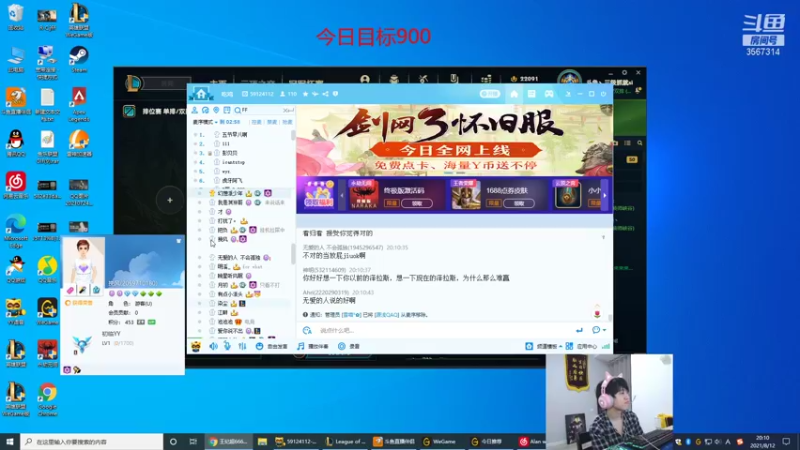The image size is (800, 450).
Task: Send the chat message with the enter arrow icon
Action: [x=579, y=330]
